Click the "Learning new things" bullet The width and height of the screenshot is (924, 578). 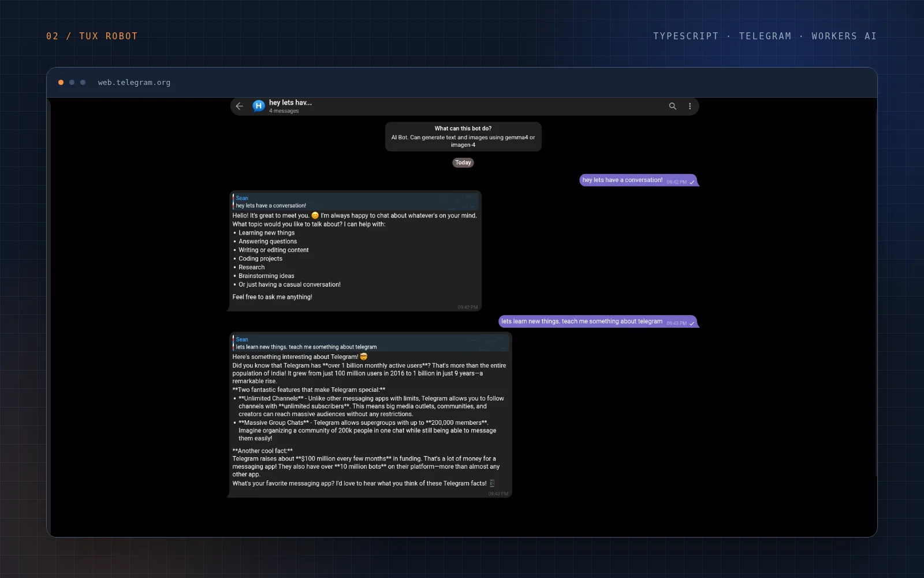click(x=267, y=233)
